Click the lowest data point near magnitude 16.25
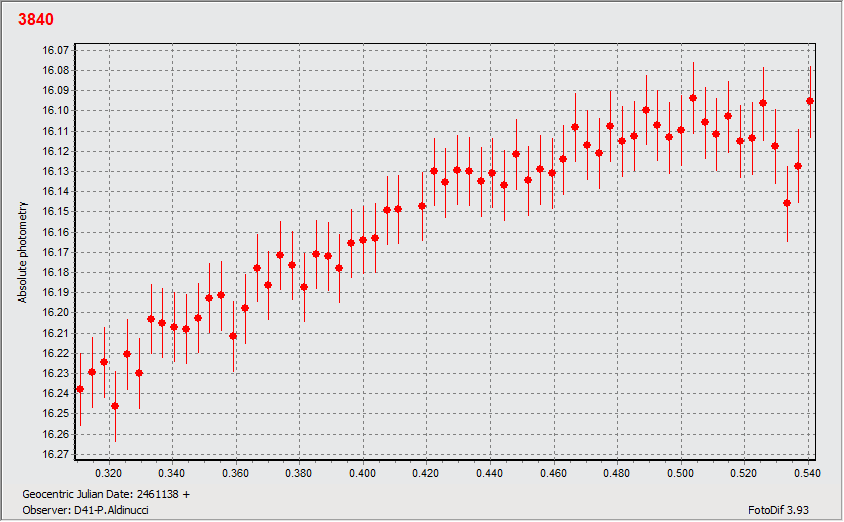This screenshot has height=522, width=844. pyautogui.click(x=115, y=406)
